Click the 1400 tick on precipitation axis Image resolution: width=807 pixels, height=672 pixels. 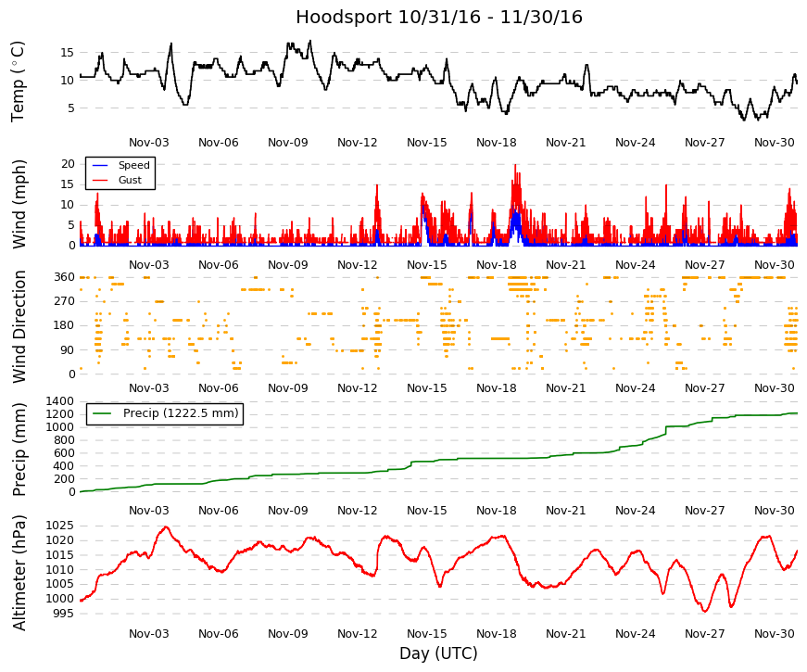(x=59, y=401)
